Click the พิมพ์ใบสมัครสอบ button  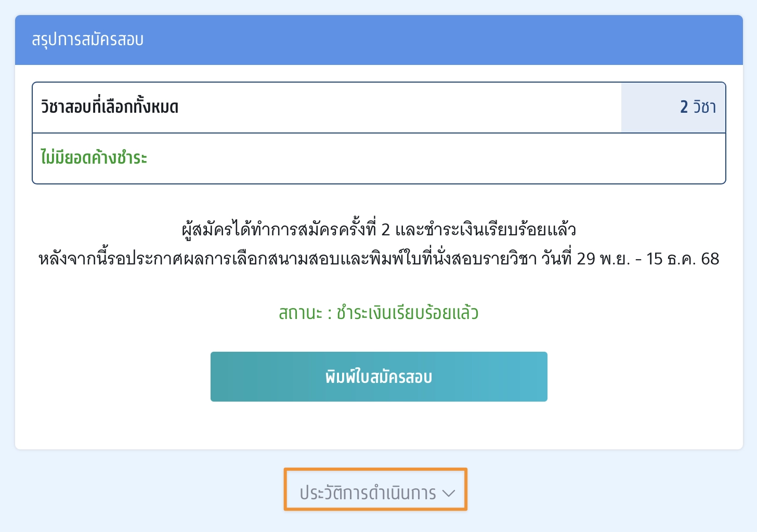point(379,377)
